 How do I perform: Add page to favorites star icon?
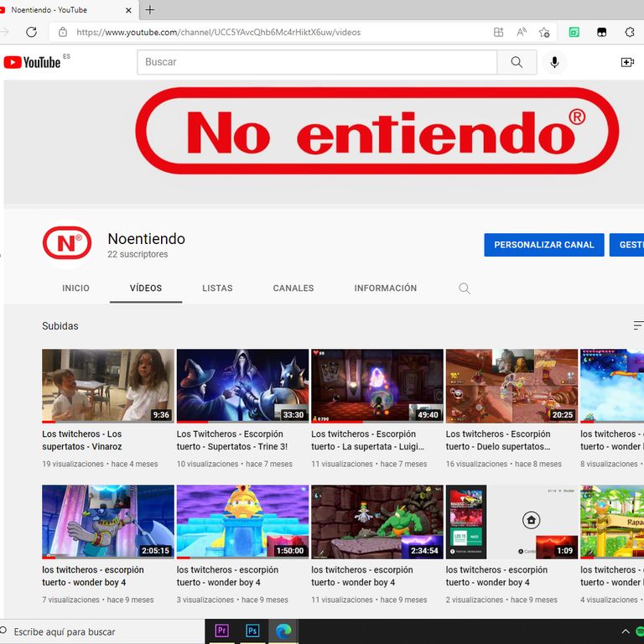544,32
